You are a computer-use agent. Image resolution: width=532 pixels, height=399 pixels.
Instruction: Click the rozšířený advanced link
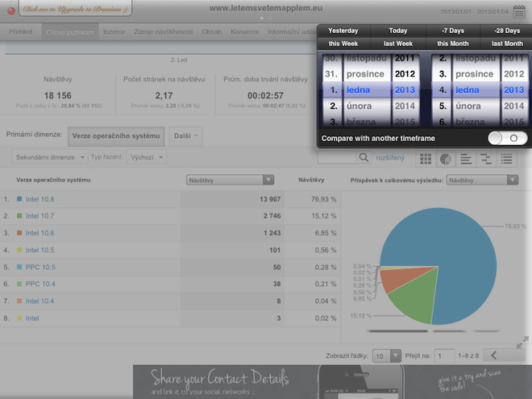[390, 158]
